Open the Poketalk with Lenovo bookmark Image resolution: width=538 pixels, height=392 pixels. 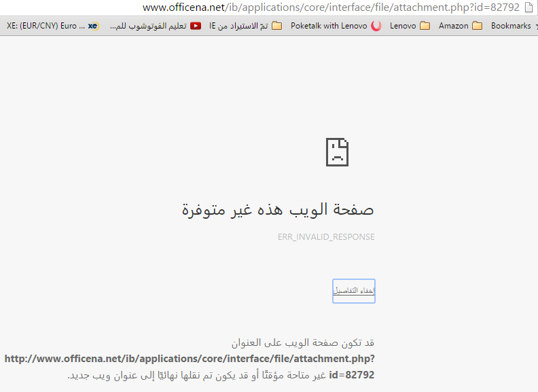(x=336, y=26)
